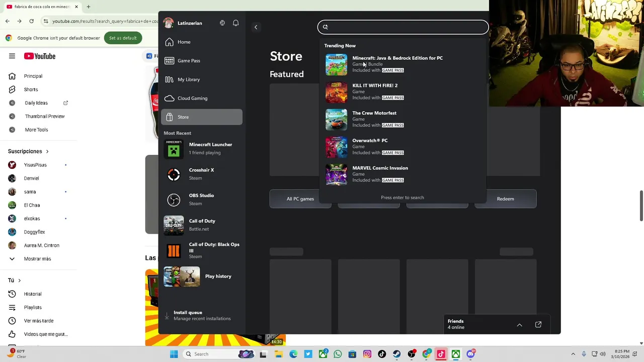Click the YouTube logo
The image size is (644, 362).
(x=39, y=56)
